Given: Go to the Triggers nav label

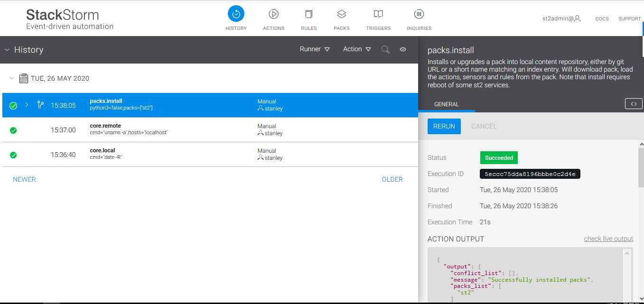Looking at the screenshot, I should point(378,28).
